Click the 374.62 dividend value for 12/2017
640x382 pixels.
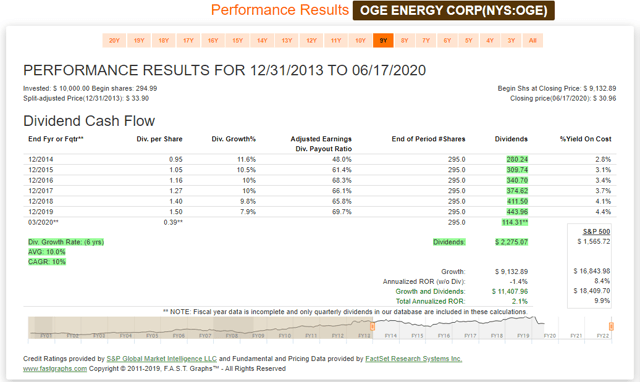[517, 191]
